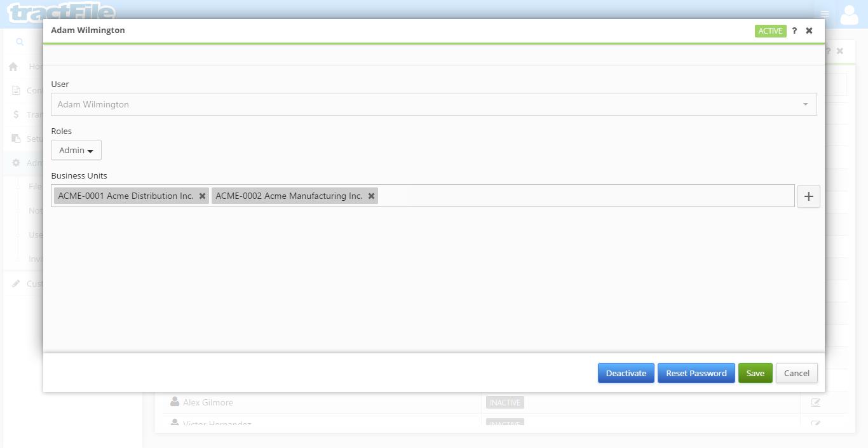Screen dimensions: 868x448
Task: Click the document icon in the sidebar
Action: [16, 90]
